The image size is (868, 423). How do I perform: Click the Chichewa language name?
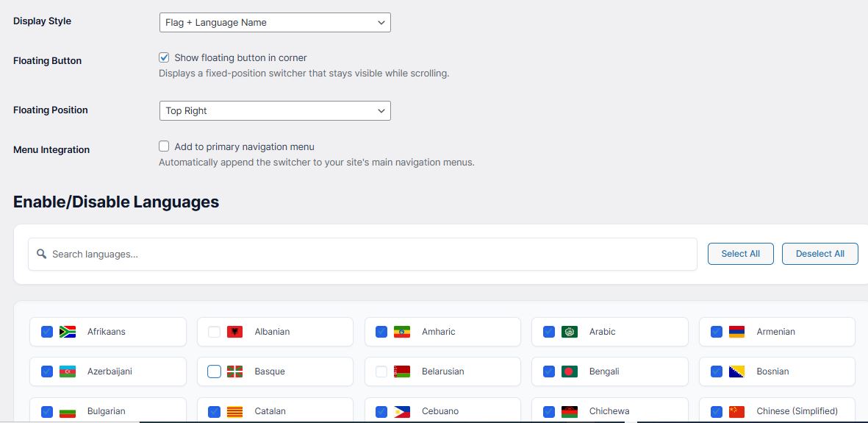pyautogui.click(x=609, y=411)
